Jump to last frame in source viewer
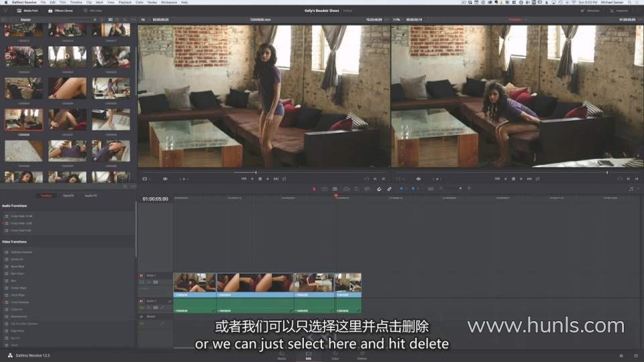This screenshot has width=644, height=362. [276, 179]
